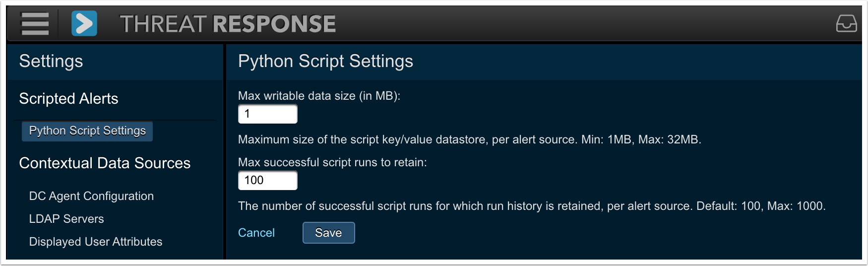868x266 pixels.
Task: Open Displayed User Attributes page
Action: (96, 242)
